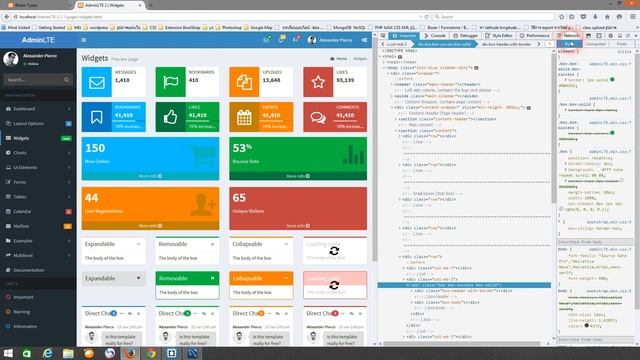Expand the Dashboard sidebar menu
Viewport: 640px width, 360px height.
tap(38, 109)
